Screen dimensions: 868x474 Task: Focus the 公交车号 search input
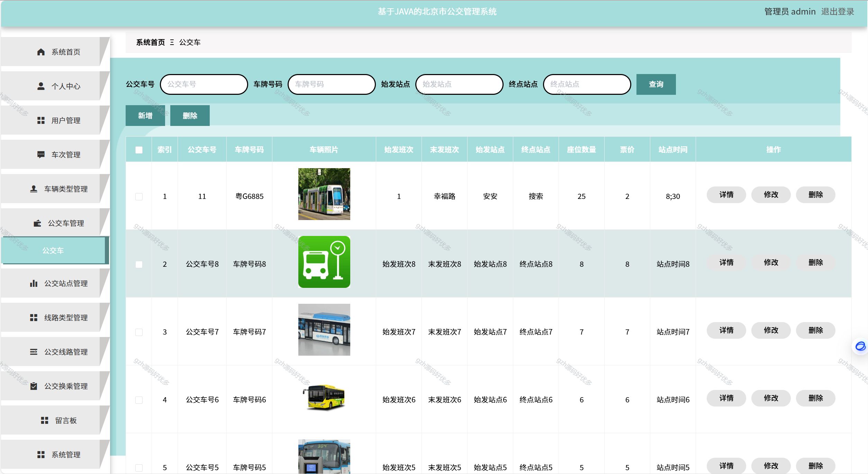point(204,84)
